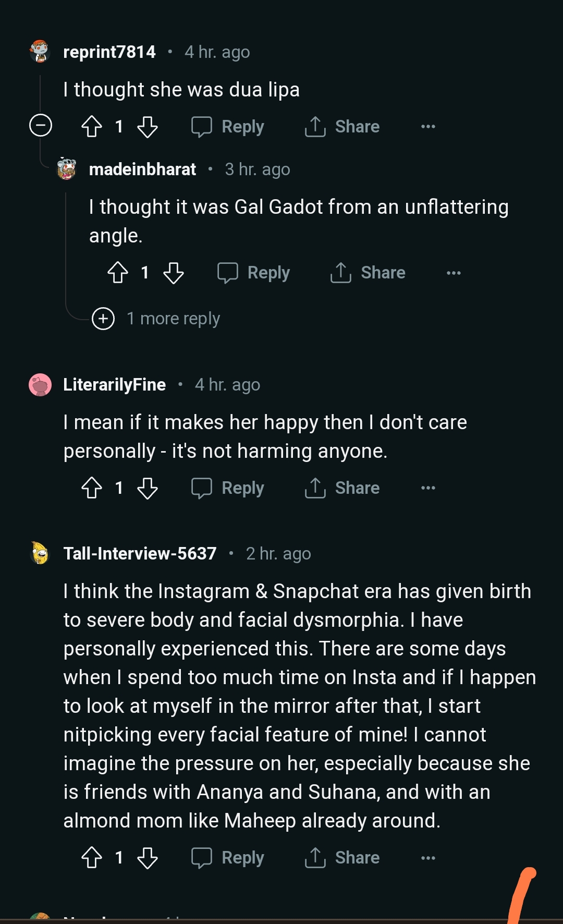The width and height of the screenshot is (563, 924).
Task: Downvote reprint7814's dua lipa comment
Action: pos(148,126)
